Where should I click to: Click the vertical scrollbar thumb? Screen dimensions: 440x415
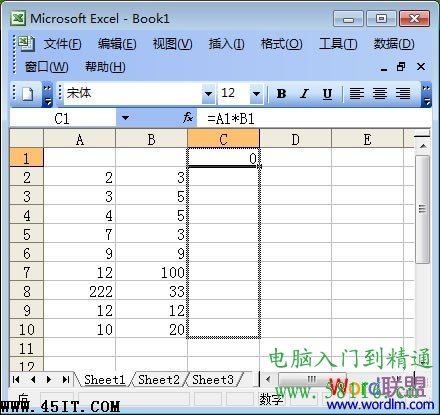[x=422, y=209]
